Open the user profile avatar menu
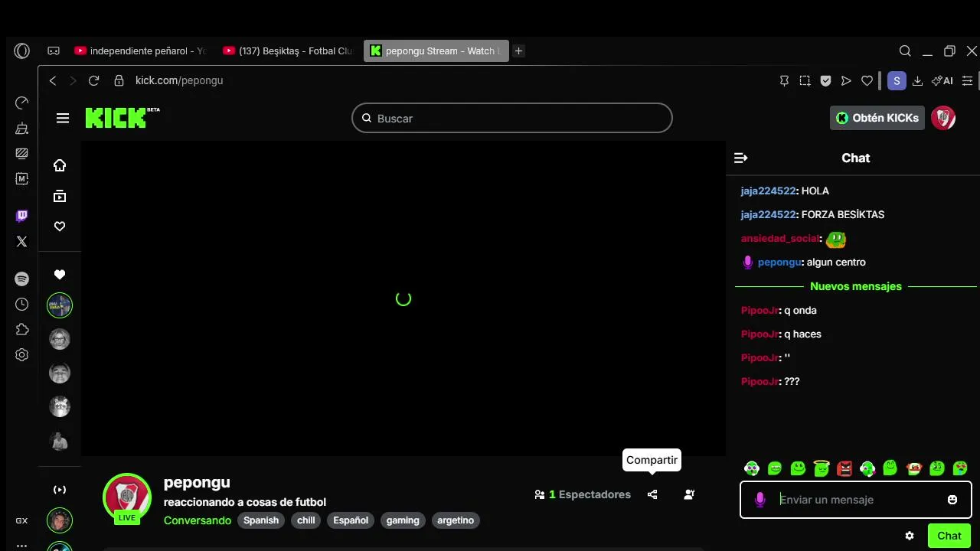 pyautogui.click(x=943, y=118)
